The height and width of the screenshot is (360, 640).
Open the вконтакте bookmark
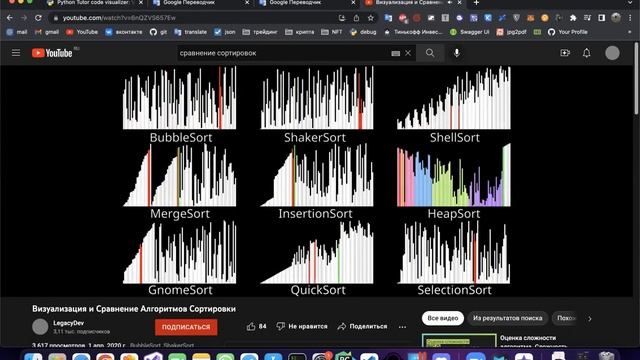click(x=124, y=32)
